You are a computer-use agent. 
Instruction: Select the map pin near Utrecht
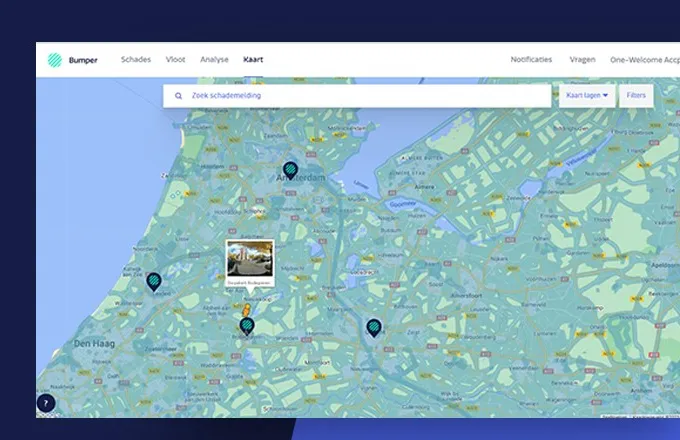[x=373, y=326]
